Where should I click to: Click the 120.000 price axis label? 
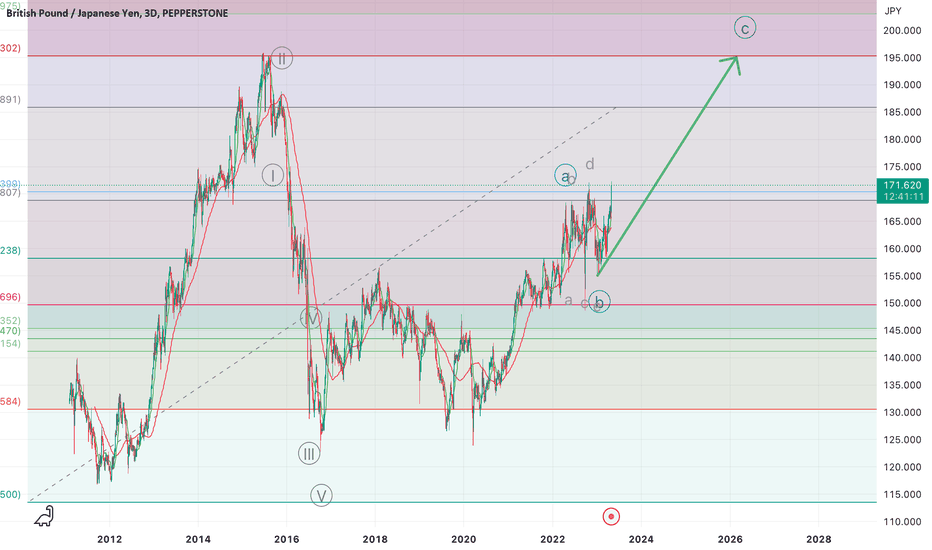[902, 467]
